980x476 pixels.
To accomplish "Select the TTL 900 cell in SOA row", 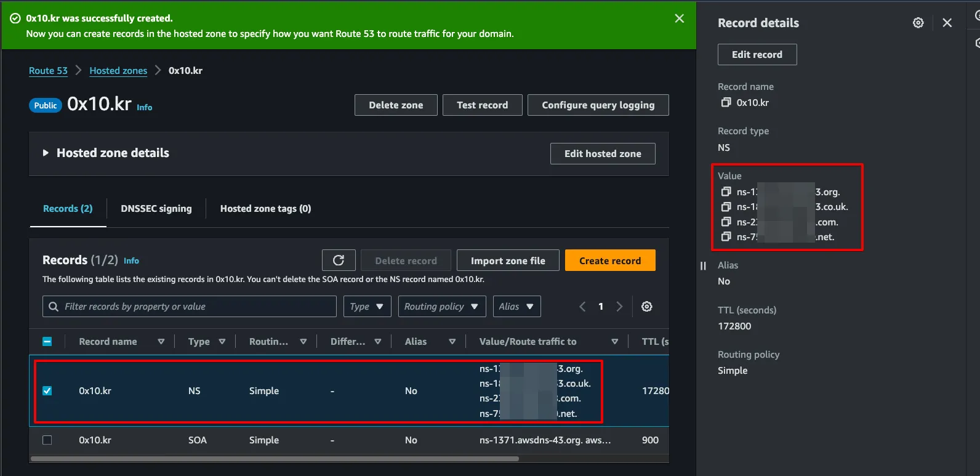I will point(650,440).
